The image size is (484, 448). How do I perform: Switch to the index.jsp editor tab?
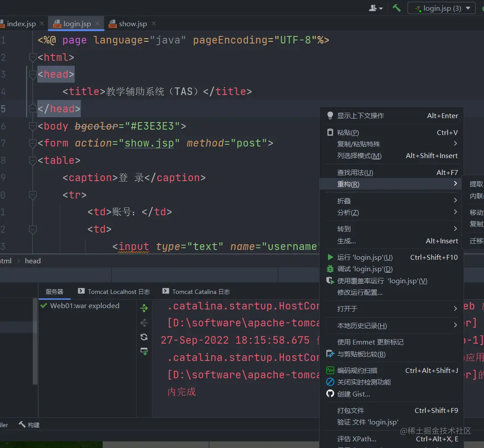(21, 24)
